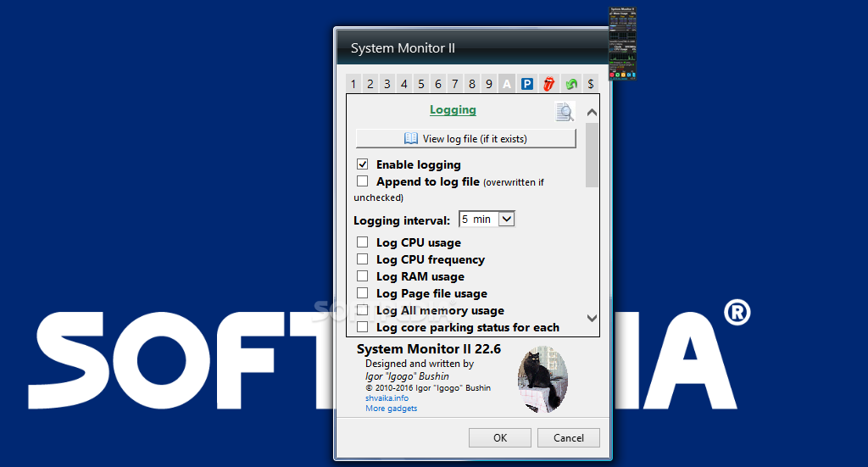
Task: Click the Logging heading link
Action: click(x=453, y=109)
